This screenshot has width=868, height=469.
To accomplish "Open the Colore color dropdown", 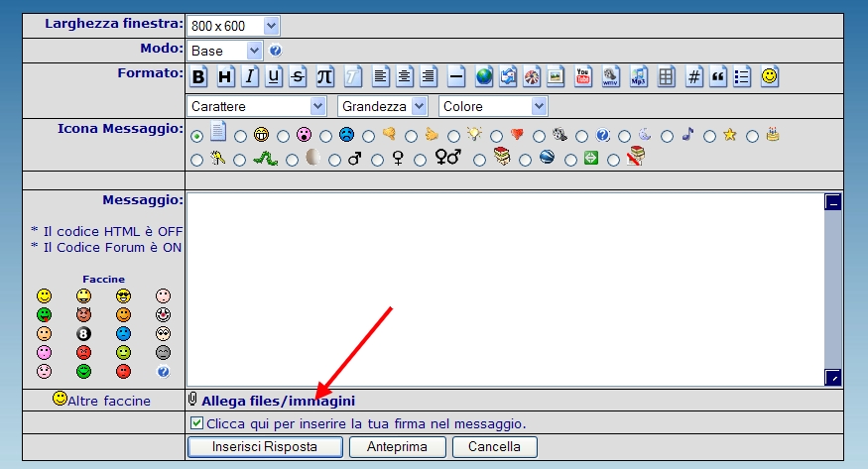I will tap(493, 106).
